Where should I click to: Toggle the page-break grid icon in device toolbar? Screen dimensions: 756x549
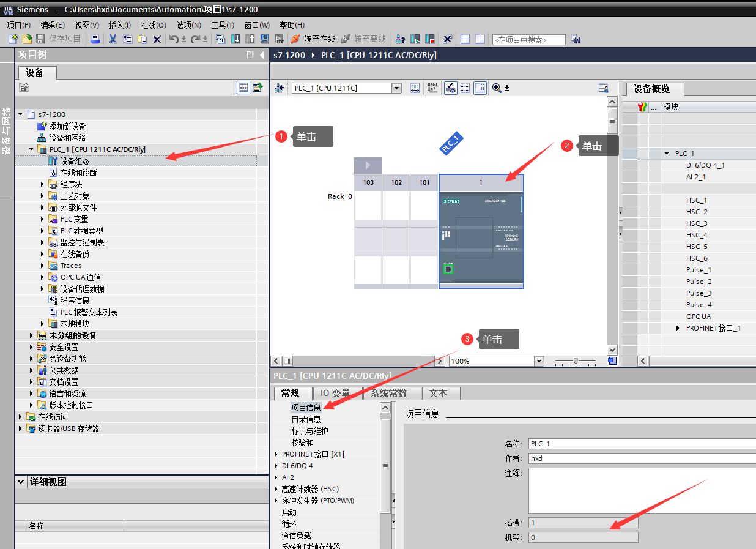(x=465, y=88)
